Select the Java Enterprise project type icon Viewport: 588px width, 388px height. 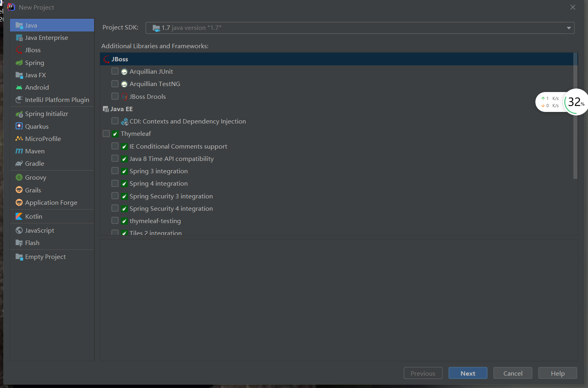pos(19,38)
